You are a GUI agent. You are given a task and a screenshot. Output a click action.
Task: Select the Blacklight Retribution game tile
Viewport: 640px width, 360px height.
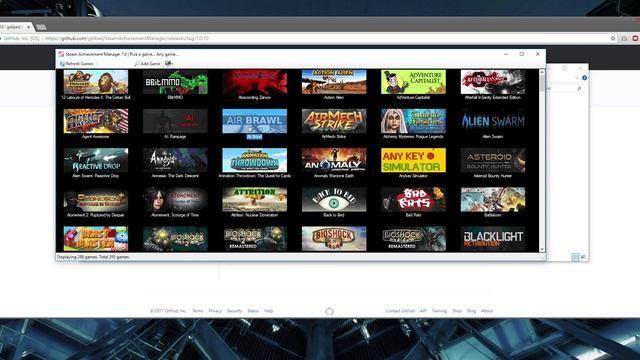[x=493, y=238]
